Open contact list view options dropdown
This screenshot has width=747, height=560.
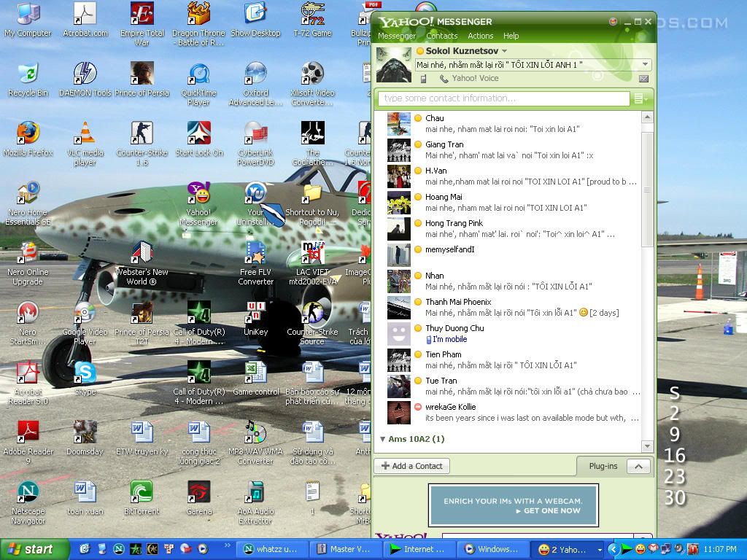point(641,98)
